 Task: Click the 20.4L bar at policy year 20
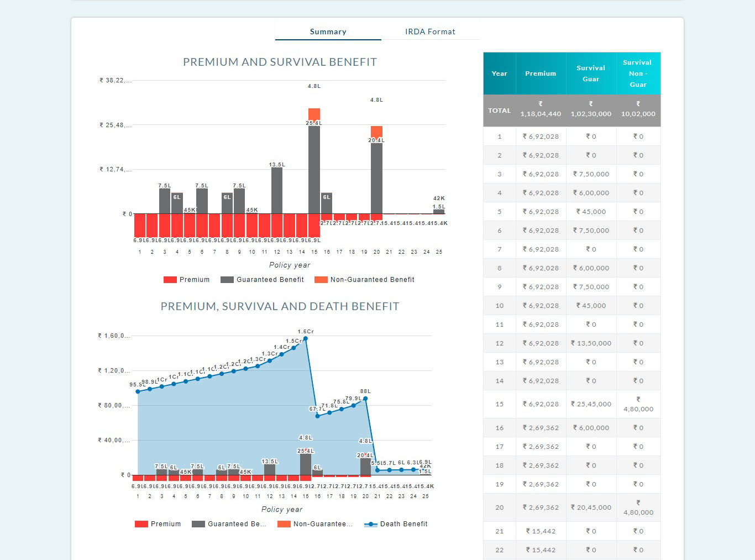click(x=376, y=177)
